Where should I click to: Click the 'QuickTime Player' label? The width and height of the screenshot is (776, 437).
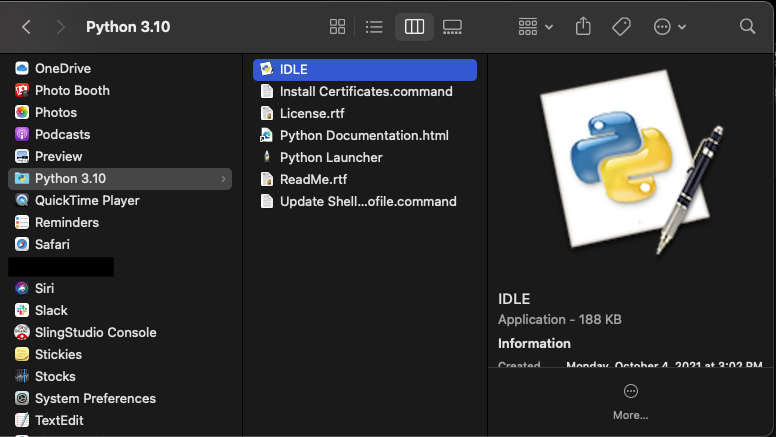coord(87,200)
